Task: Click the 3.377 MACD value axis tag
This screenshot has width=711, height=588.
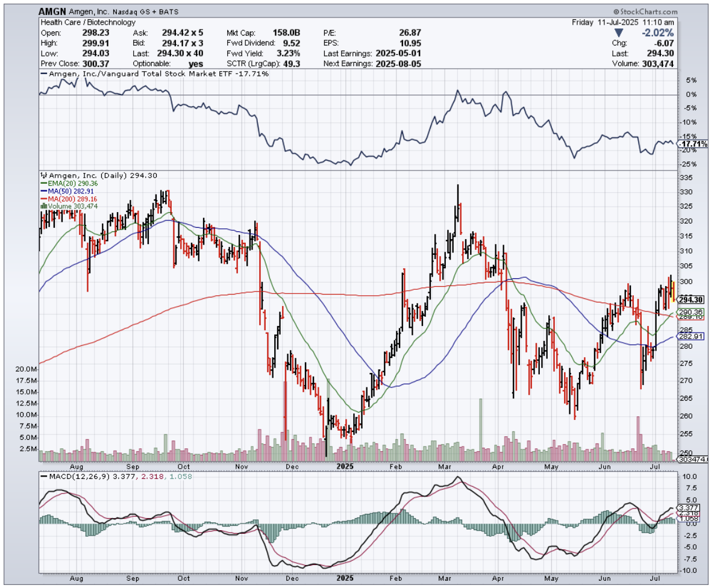Action: pos(688,507)
